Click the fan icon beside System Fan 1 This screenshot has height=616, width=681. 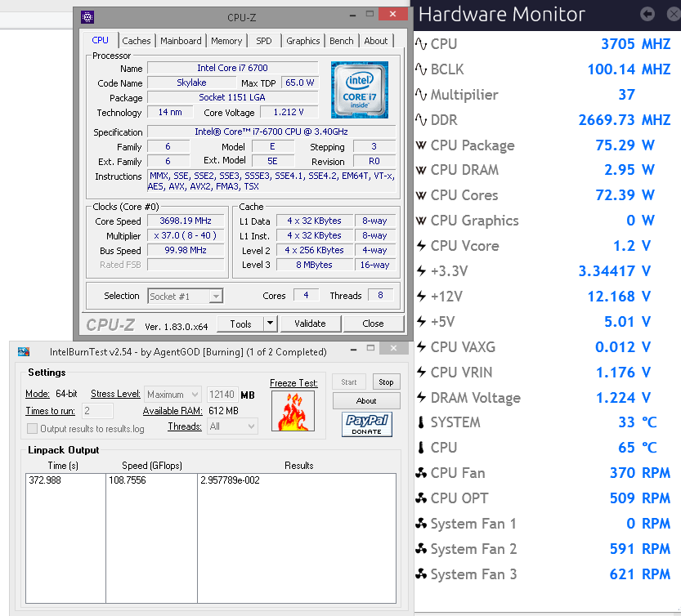421,524
